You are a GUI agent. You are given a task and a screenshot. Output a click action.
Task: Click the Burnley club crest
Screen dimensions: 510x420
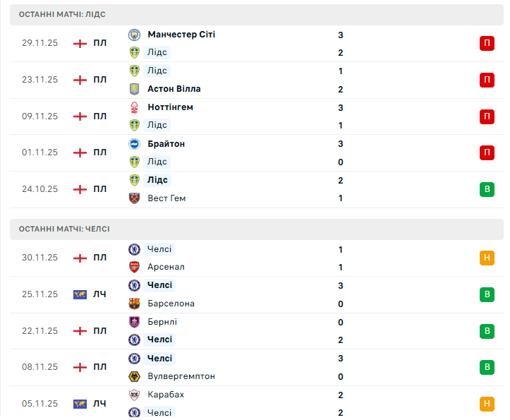click(135, 322)
